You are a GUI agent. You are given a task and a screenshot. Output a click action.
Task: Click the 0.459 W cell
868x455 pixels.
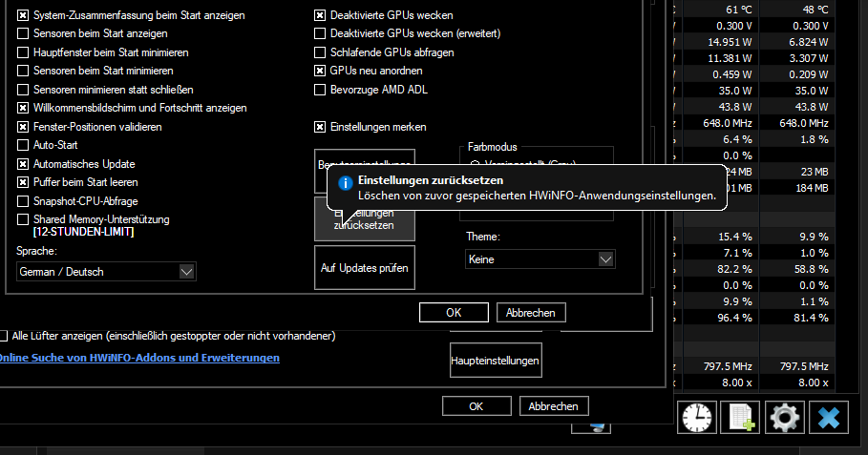point(731,74)
